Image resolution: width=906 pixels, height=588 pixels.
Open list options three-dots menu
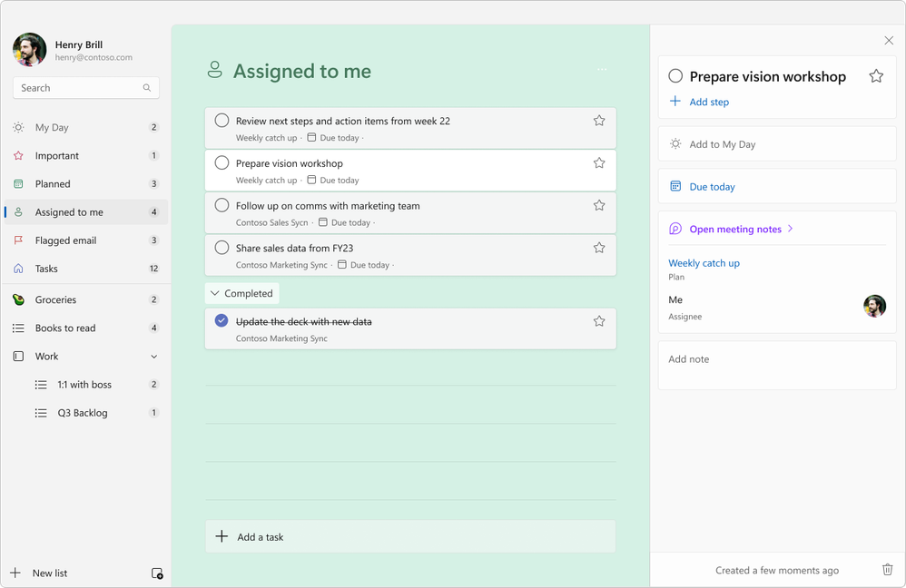click(602, 70)
